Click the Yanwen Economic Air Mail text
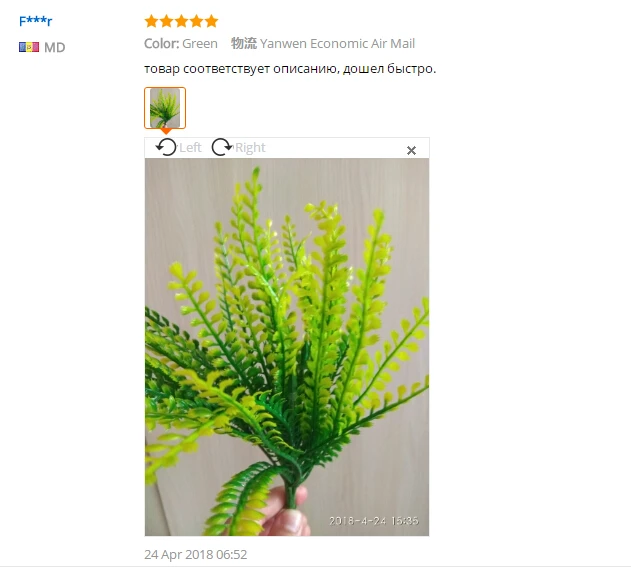 point(337,43)
